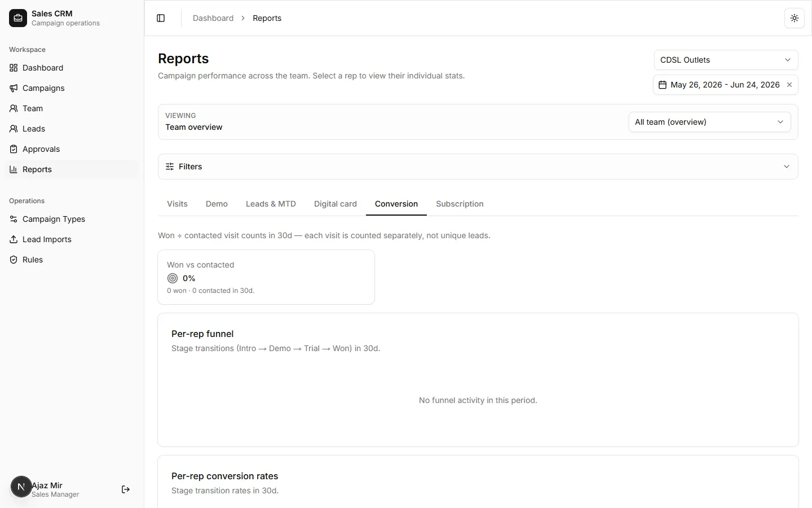Switch to the Demo tab
The height and width of the screenshot is (508, 812).
point(217,204)
